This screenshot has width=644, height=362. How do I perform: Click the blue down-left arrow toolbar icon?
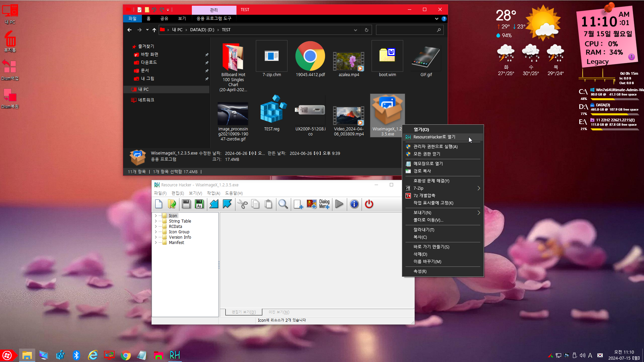[x=214, y=204]
